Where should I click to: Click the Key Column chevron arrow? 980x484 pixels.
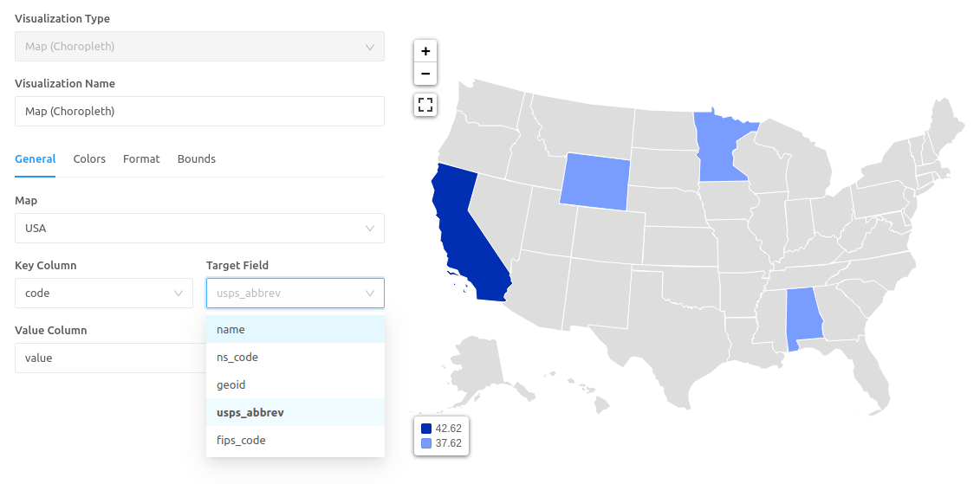[178, 294]
